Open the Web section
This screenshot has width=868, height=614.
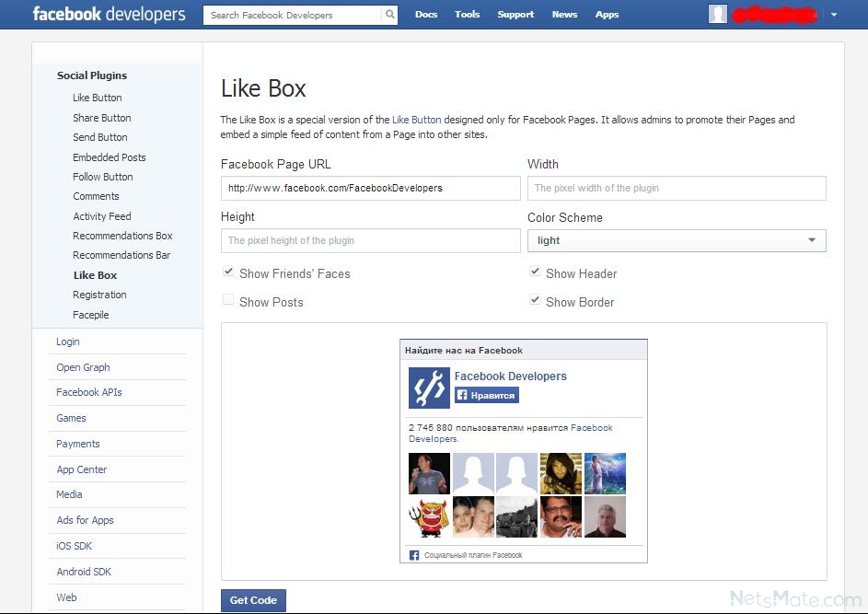pos(66,597)
